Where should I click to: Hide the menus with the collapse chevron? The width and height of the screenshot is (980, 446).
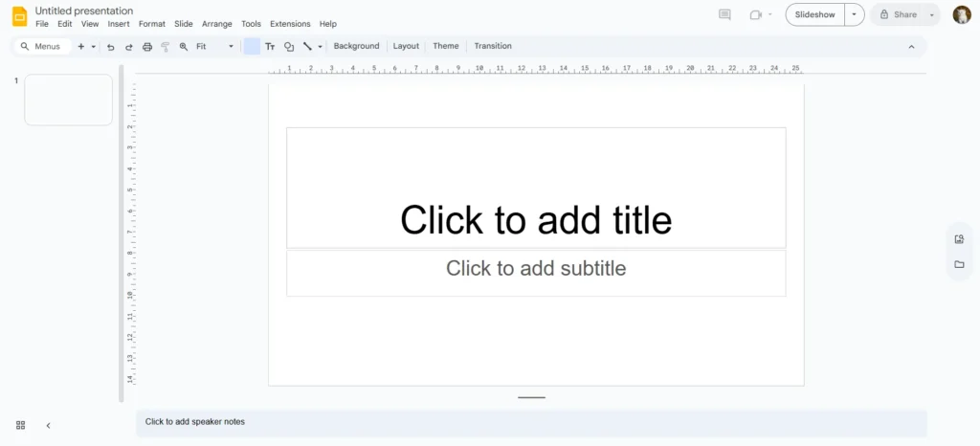(x=911, y=47)
